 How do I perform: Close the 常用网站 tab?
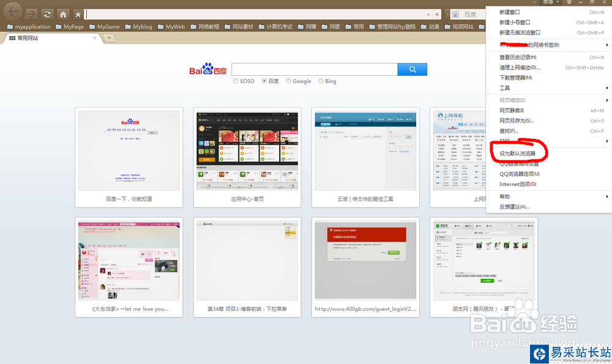(94, 38)
